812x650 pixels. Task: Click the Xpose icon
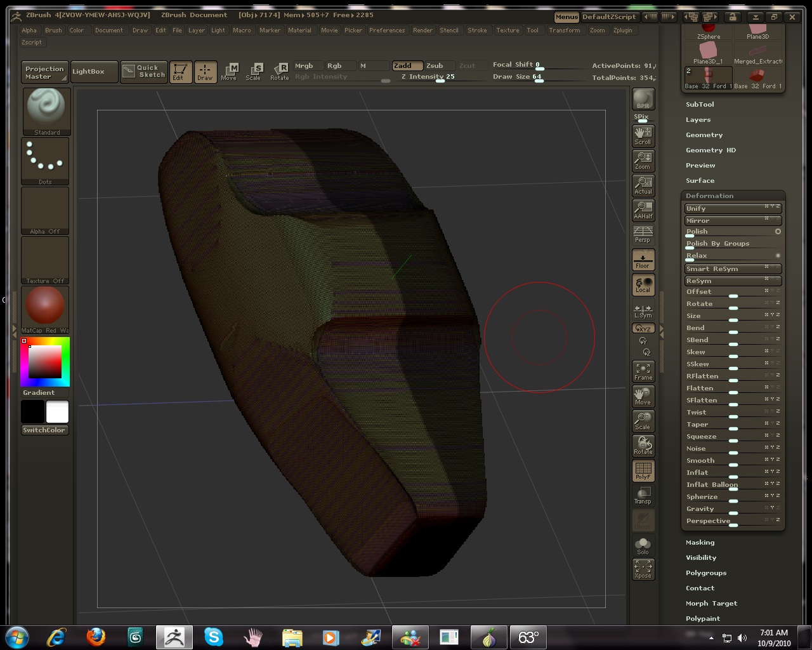click(643, 569)
